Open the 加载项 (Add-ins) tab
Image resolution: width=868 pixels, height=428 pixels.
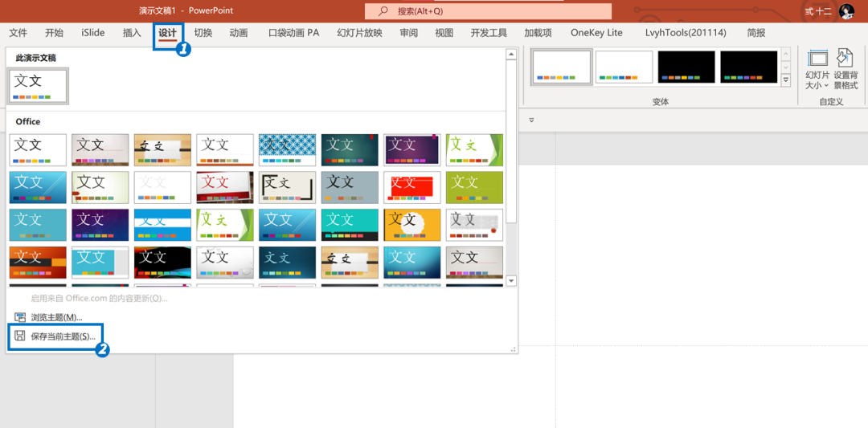pos(538,33)
